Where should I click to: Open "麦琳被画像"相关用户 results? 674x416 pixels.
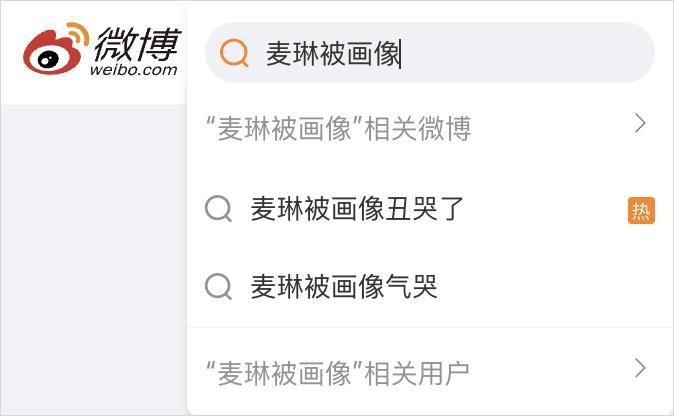(337, 372)
